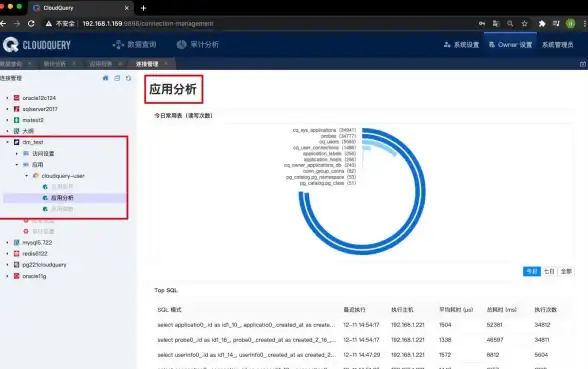
Task: Click the not-secure warning icon in address bar
Action: pos(48,24)
